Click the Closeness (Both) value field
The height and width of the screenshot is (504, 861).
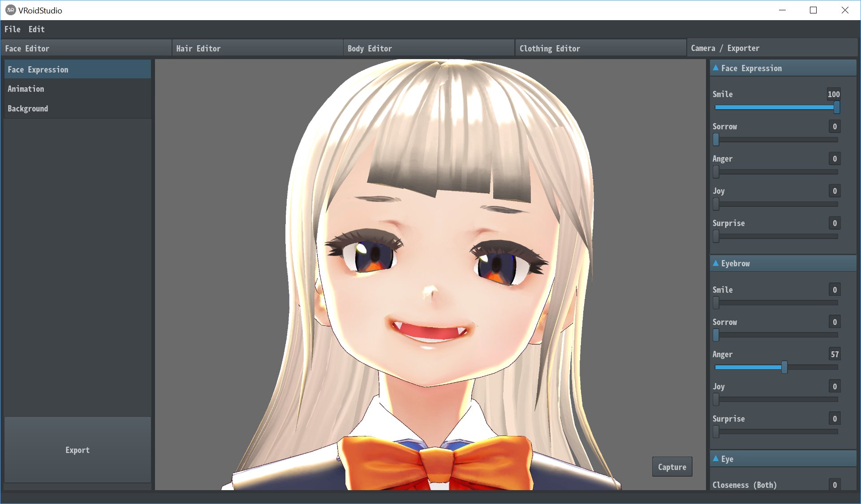pos(834,485)
